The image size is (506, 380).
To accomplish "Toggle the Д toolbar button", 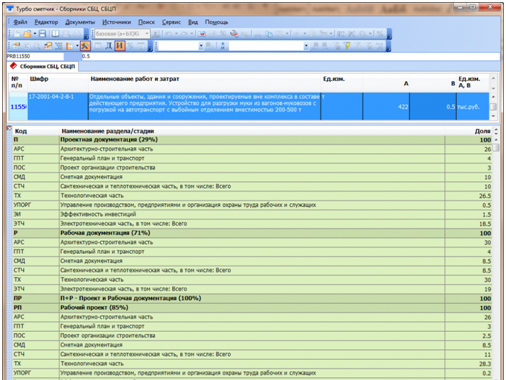I will [109, 46].
